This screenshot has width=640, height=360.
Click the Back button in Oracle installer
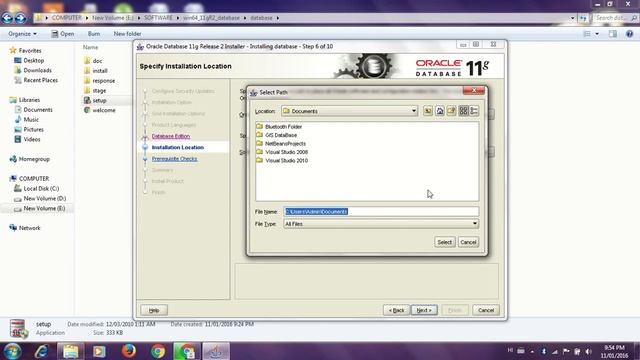[396, 310]
